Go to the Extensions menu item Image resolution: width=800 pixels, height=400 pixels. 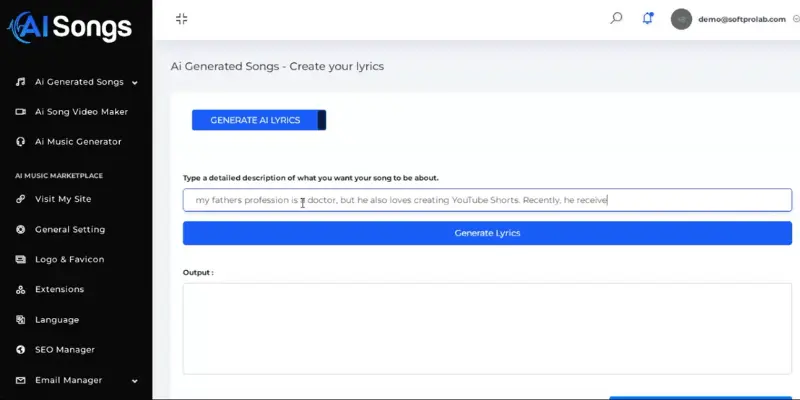click(59, 289)
